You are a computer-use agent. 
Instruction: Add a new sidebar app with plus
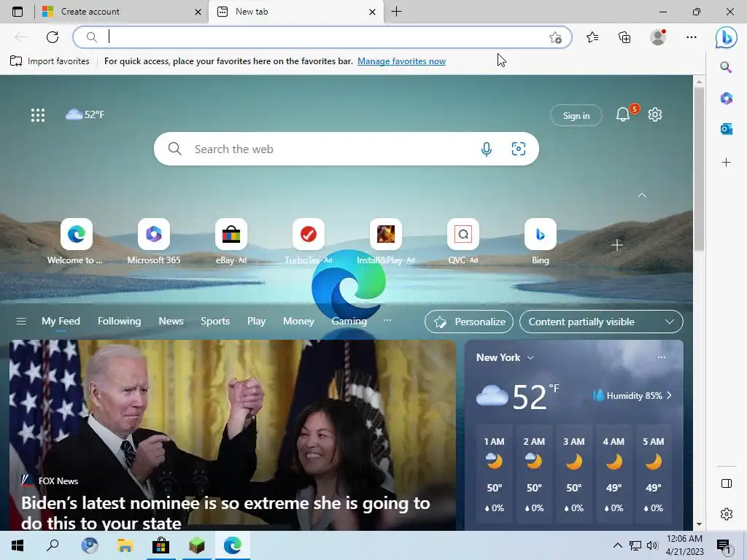(726, 163)
